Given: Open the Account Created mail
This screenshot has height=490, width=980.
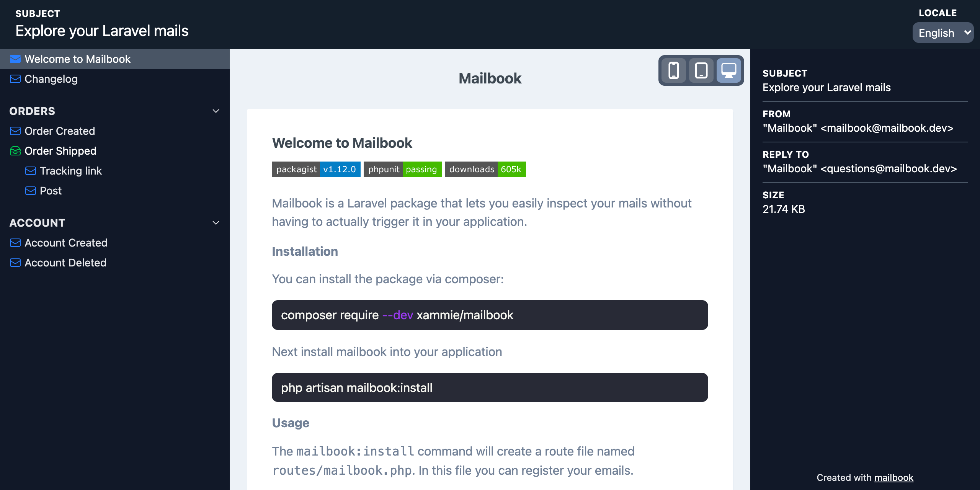Looking at the screenshot, I should click(66, 243).
